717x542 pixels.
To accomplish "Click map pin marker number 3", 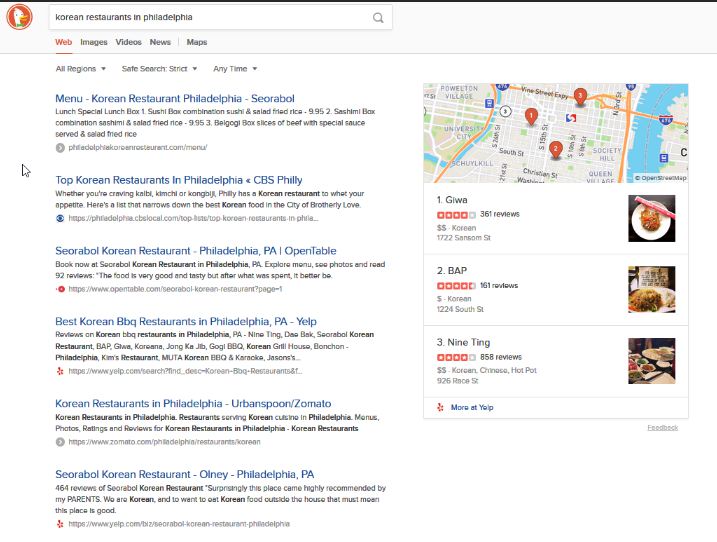I will point(580,95).
